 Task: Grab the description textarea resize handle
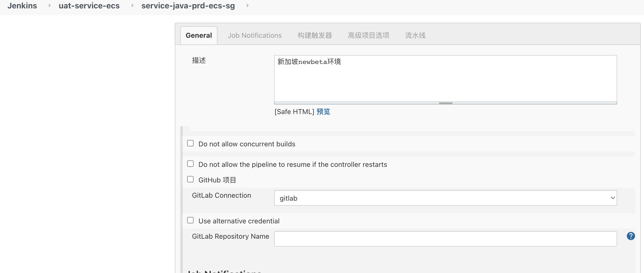[x=446, y=103]
